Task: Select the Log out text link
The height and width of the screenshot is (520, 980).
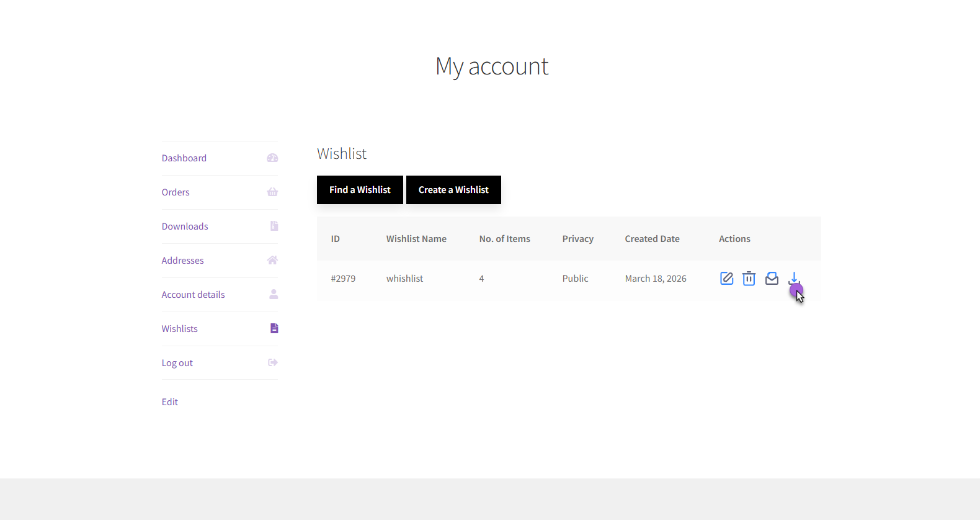Action: click(177, 363)
